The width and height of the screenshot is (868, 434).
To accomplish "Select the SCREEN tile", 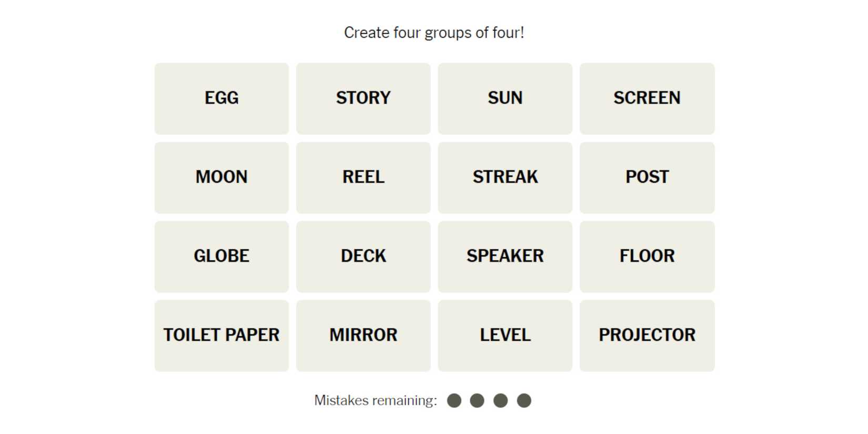I will click(x=647, y=98).
